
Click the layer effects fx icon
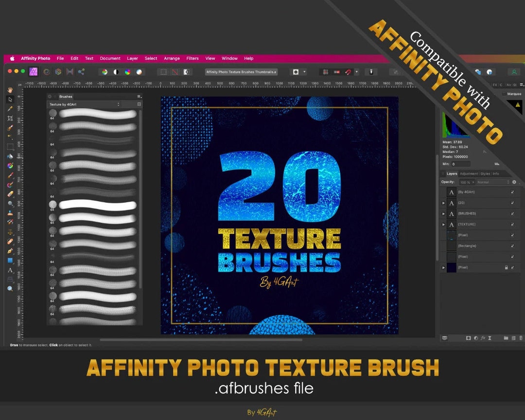pos(484,337)
